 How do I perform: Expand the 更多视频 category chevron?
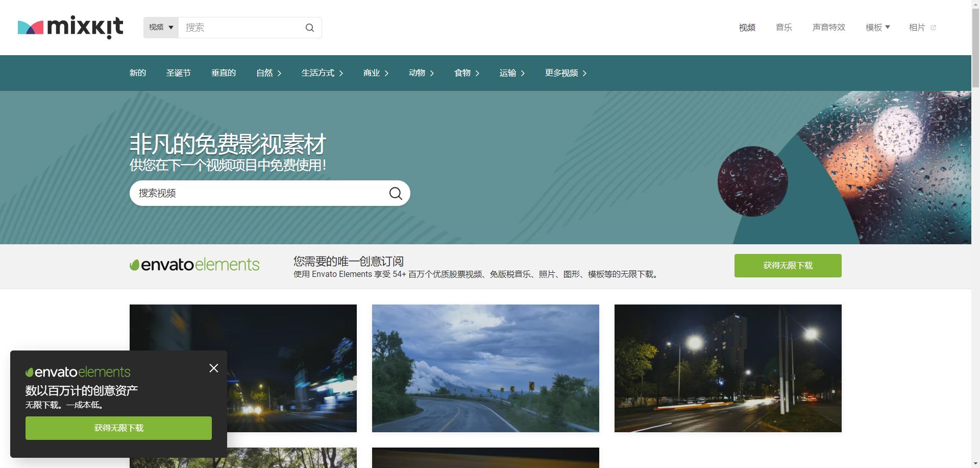pos(586,73)
